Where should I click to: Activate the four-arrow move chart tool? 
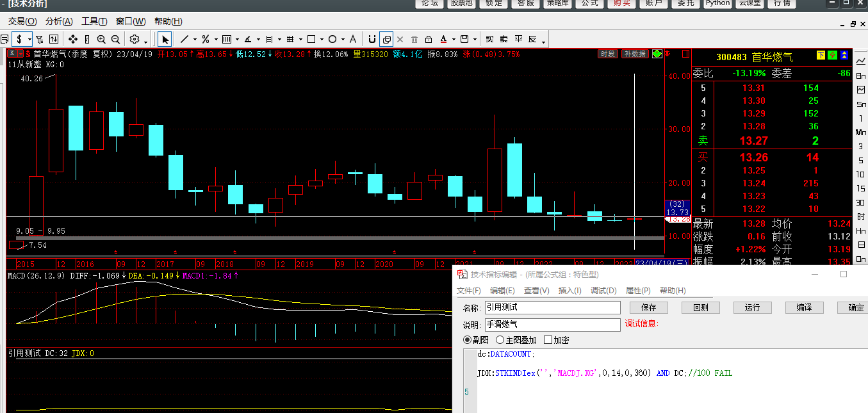(73, 39)
